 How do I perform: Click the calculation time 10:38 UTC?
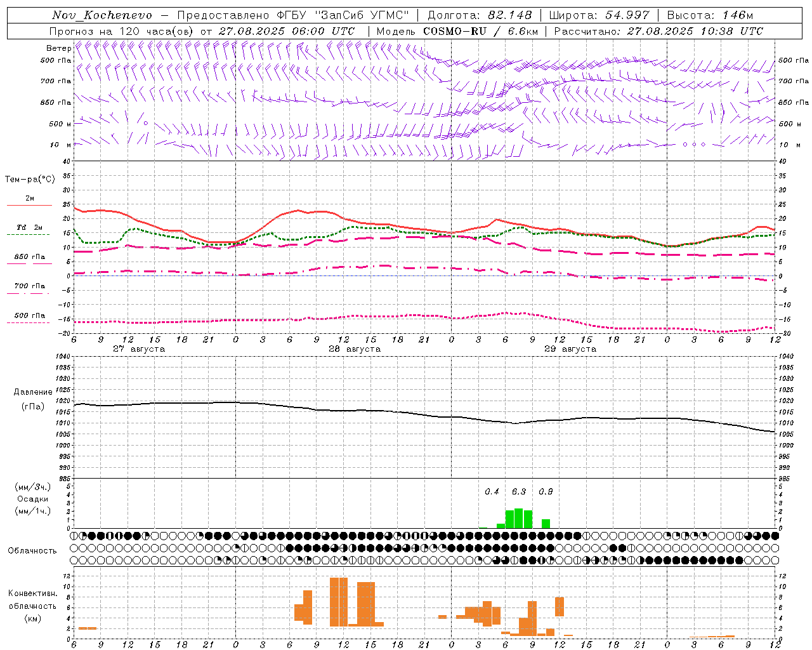(x=732, y=31)
